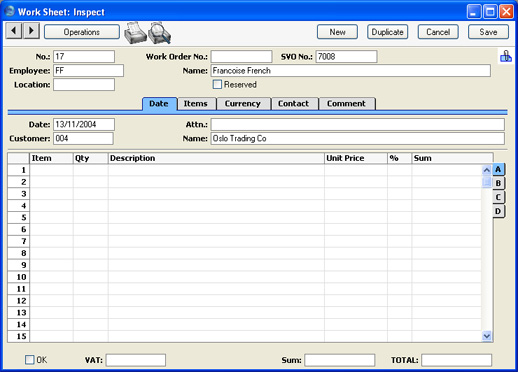This screenshot has height=372, width=518.
Task: Switch to the Date tab
Action: click(x=159, y=104)
